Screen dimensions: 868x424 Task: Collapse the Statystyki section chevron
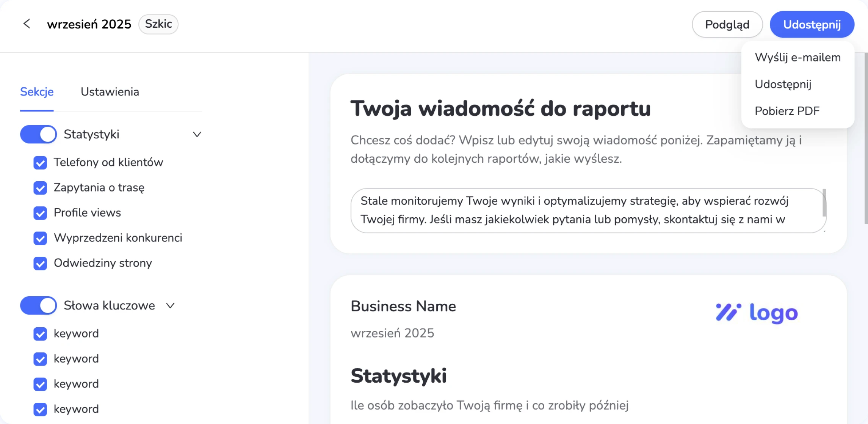197,134
